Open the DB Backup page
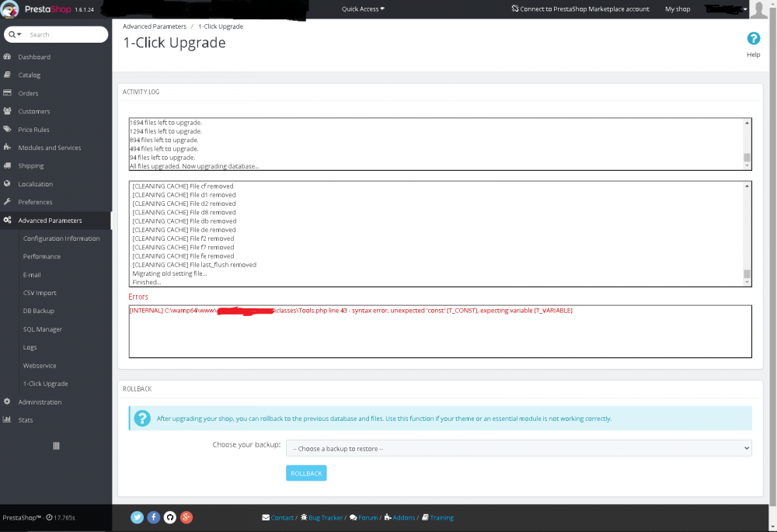777x532 pixels. 39,311
